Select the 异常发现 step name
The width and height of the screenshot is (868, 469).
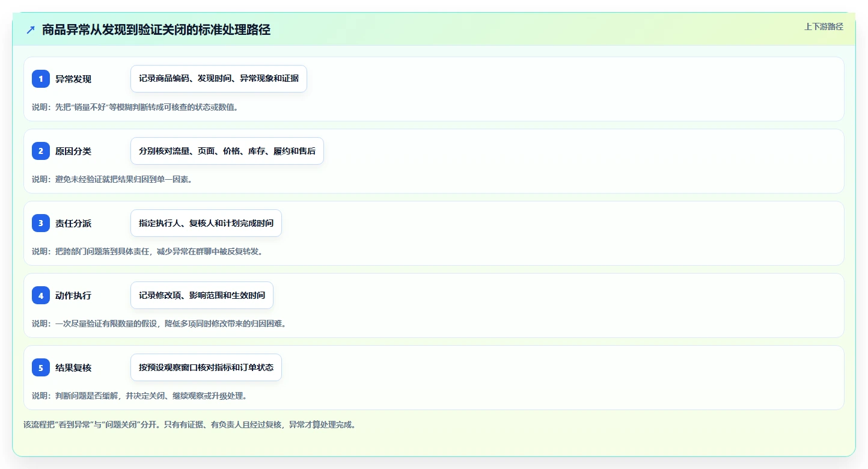coord(73,79)
